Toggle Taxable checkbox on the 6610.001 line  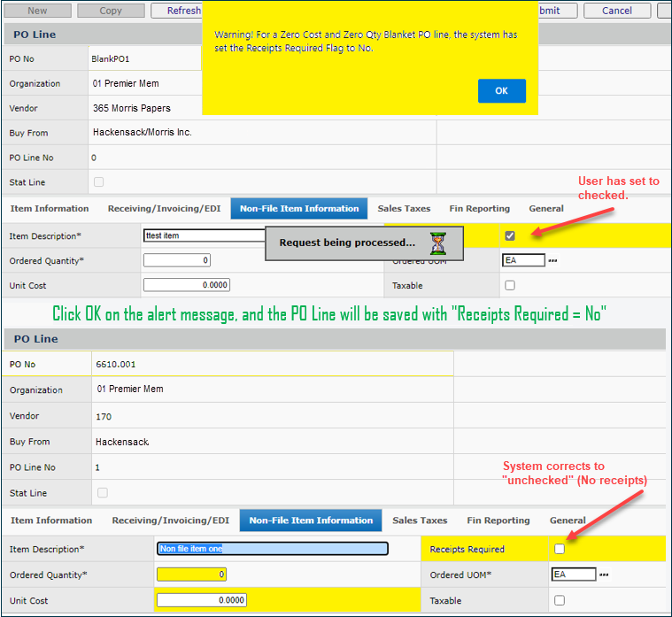click(x=560, y=600)
